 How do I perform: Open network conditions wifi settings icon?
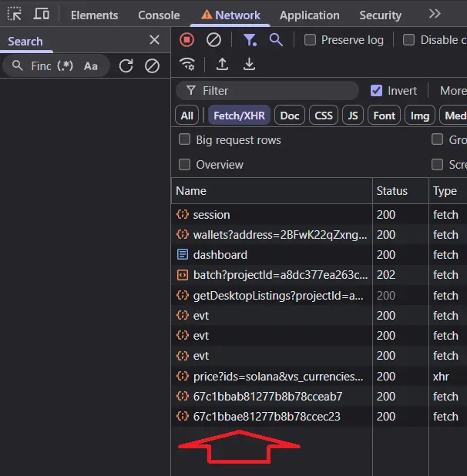187,64
